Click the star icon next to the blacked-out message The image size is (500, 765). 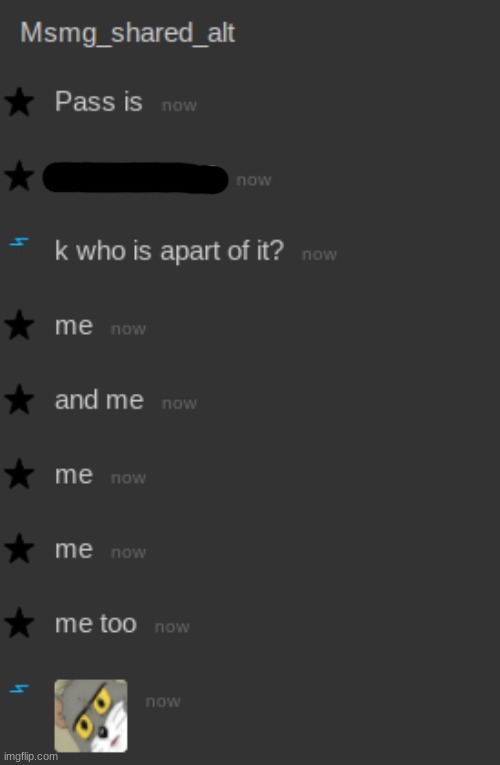tap(19, 176)
